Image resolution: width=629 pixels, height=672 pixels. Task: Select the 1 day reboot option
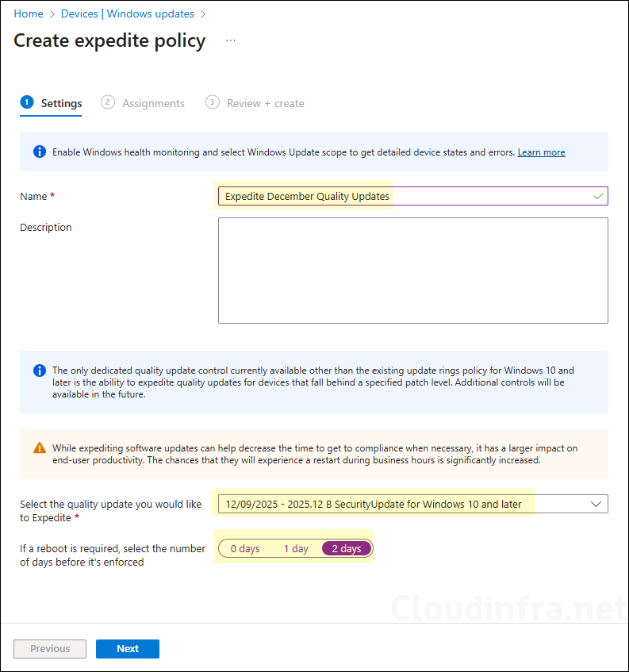(x=295, y=547)
